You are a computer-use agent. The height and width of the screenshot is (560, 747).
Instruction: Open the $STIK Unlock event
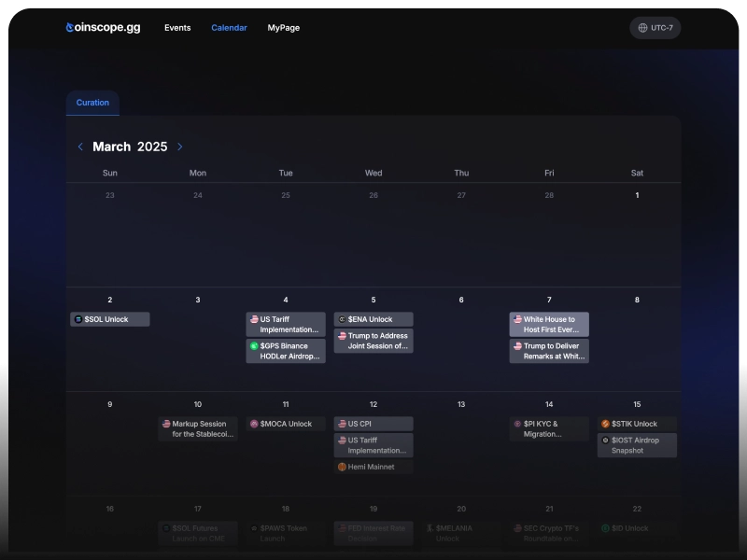[637, 424]
